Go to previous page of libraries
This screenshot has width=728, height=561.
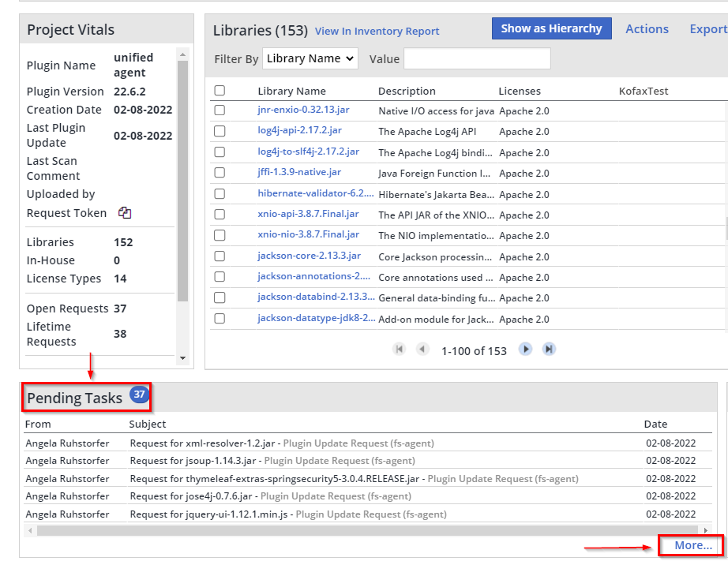(x=422, y=350)
